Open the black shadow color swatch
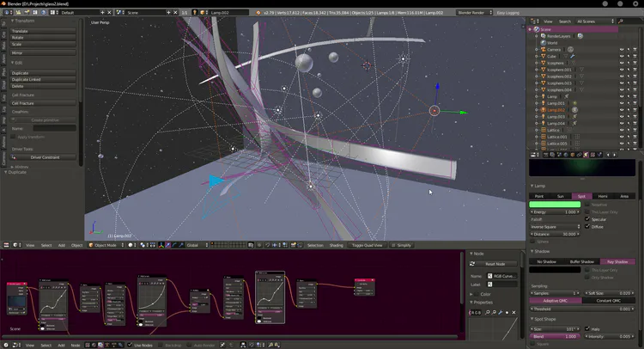 pos(555,270)
